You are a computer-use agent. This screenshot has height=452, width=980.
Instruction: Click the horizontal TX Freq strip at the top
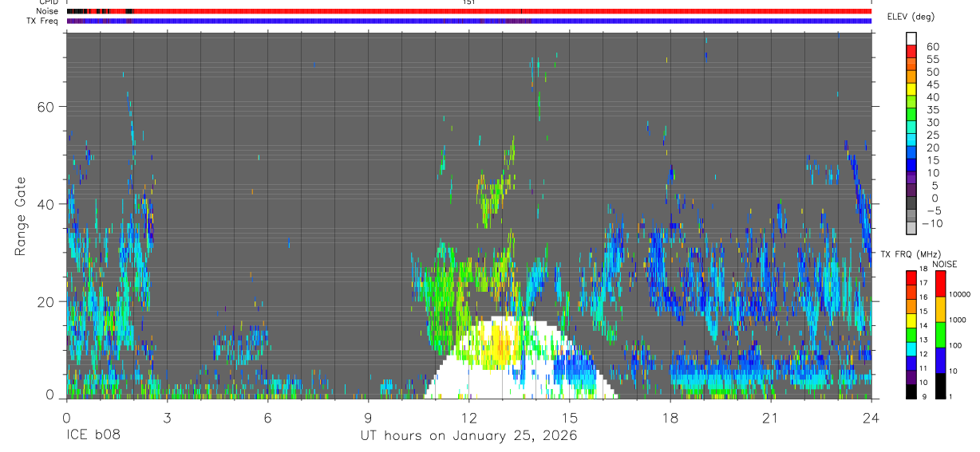[x=468, y=21]
